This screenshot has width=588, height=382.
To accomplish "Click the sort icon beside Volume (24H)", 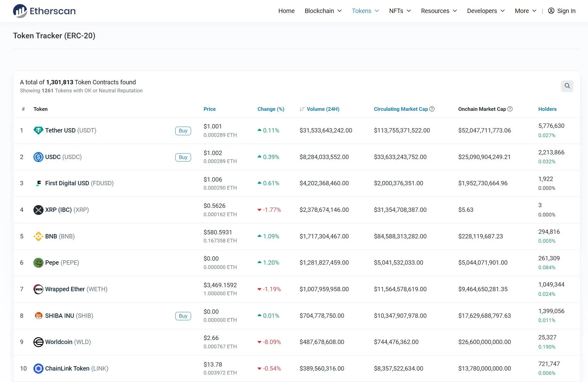I will (302, 109).
